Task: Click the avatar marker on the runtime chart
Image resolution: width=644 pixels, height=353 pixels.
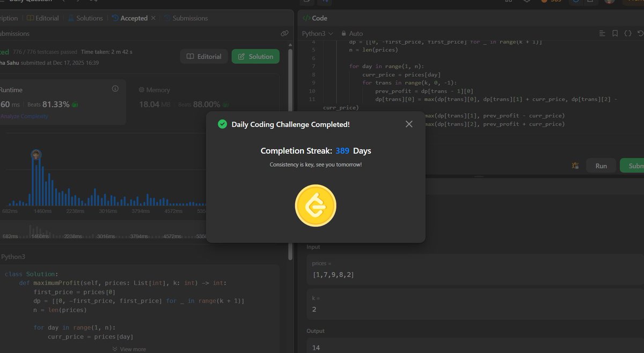Action: coord(36,155)
